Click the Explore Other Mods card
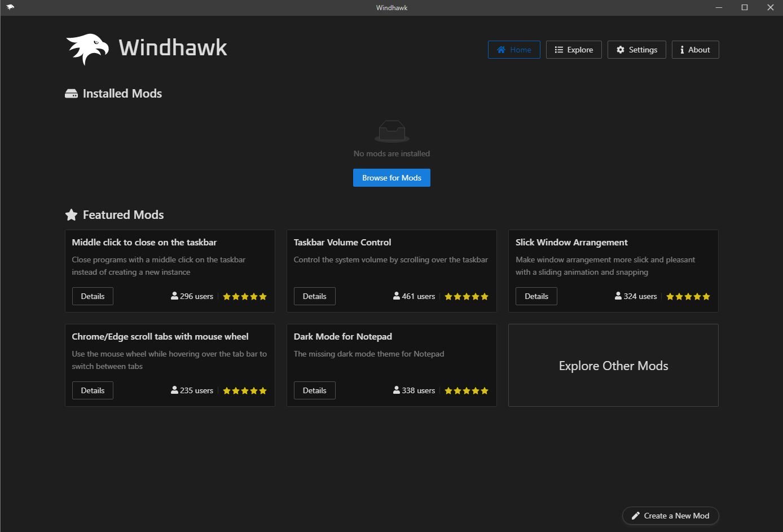 [x=613, y=365]
